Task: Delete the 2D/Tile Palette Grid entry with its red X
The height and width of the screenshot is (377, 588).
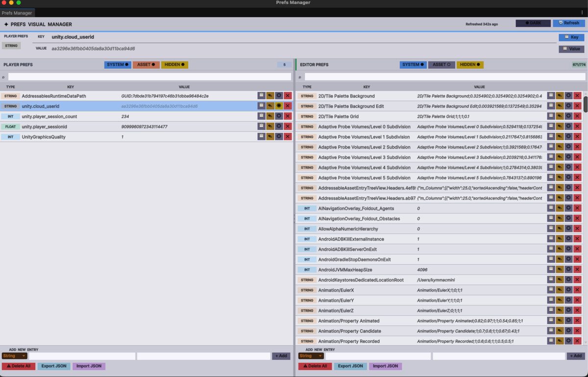Action: [577, 116]
